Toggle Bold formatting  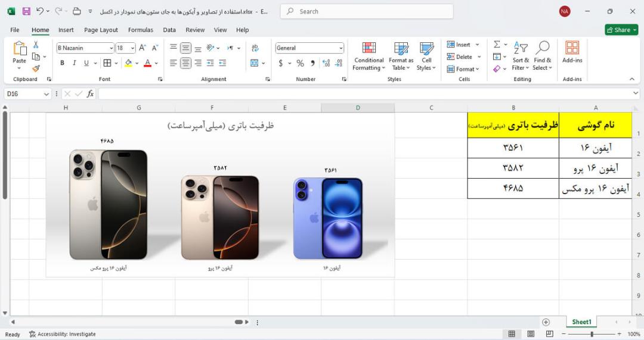[62, 63]
